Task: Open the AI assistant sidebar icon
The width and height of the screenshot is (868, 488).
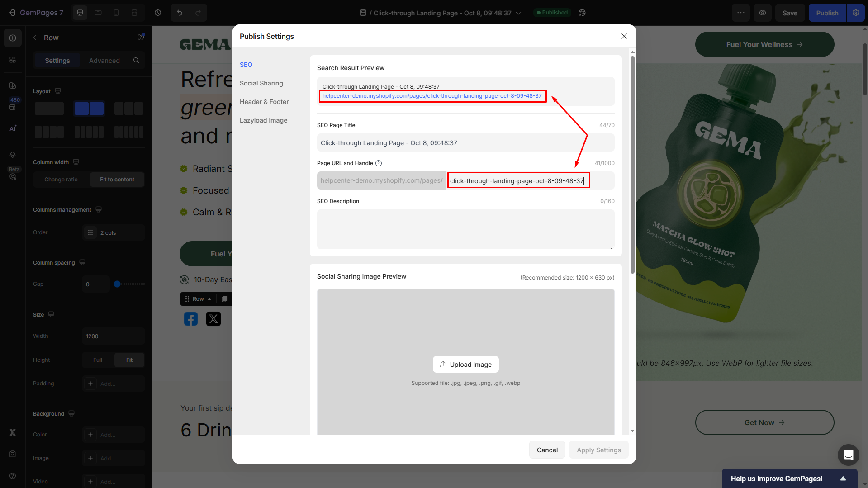Action: [x=13, y=128]
